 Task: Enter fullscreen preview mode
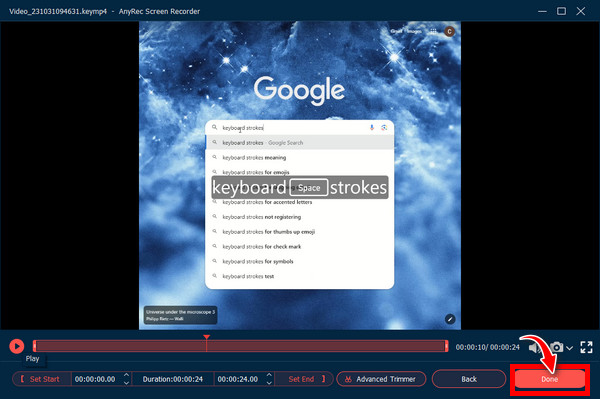586,347
